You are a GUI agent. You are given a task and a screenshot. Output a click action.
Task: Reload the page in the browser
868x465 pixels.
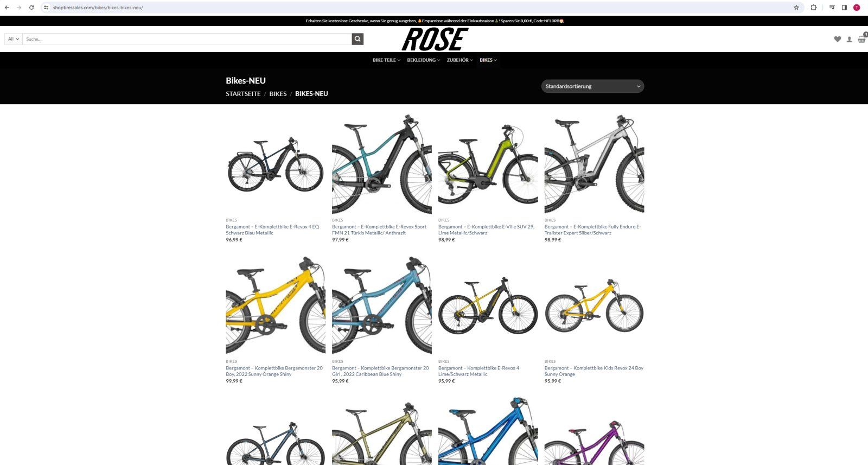click(31, 8)
